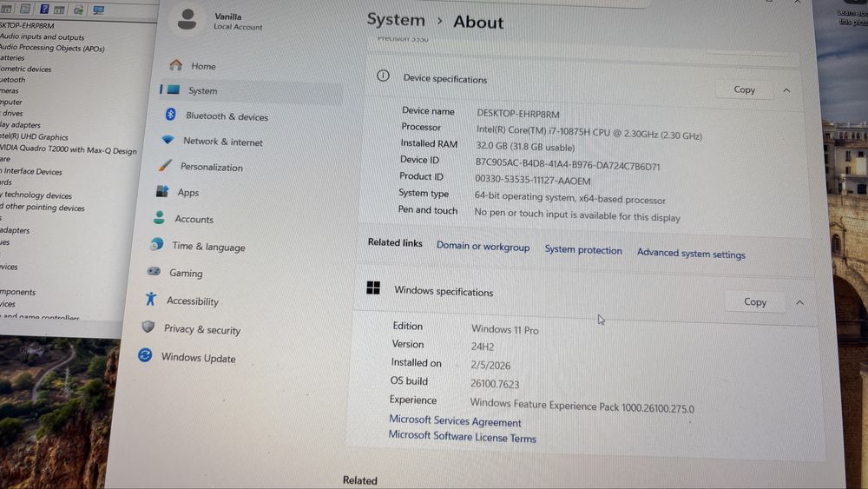Click the Processor value i7-10875H
This screenshot has height=489, width=868.
pyautogui.click(x=589, y=132)
